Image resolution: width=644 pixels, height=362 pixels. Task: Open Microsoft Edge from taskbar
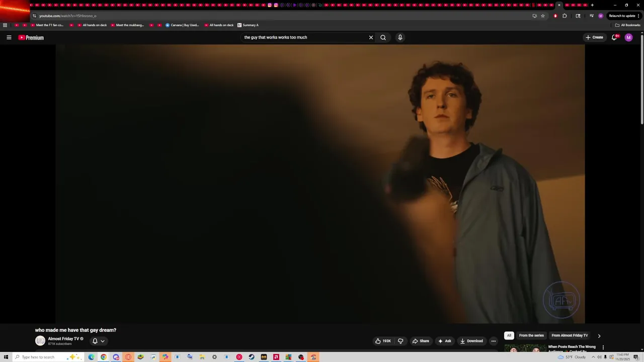pyautogui.click(x=91, y=357)
